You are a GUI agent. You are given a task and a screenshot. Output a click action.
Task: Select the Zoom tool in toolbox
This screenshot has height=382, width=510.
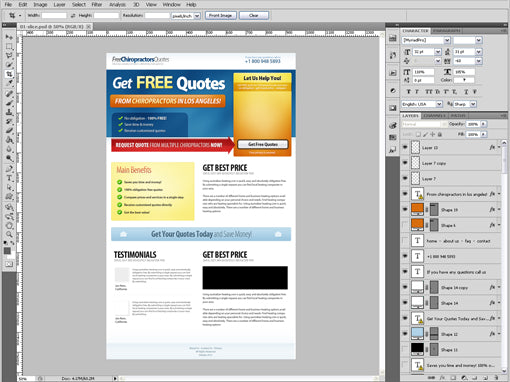tap(9, 234)
